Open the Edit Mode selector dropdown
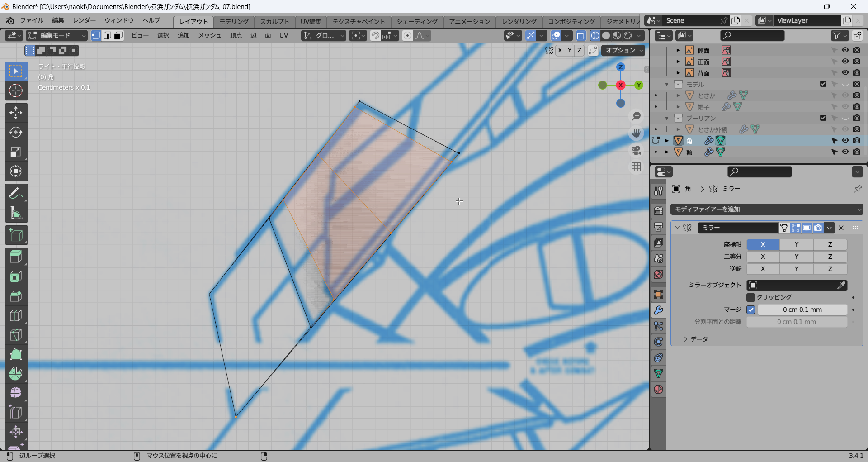This screenshot has width=868, height=462. tap(57, 35)
